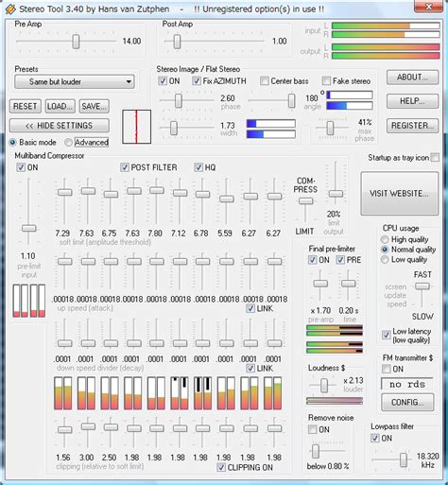
Task: Click the << HIDE SETTINGS button
Action: tap(60, 126)
